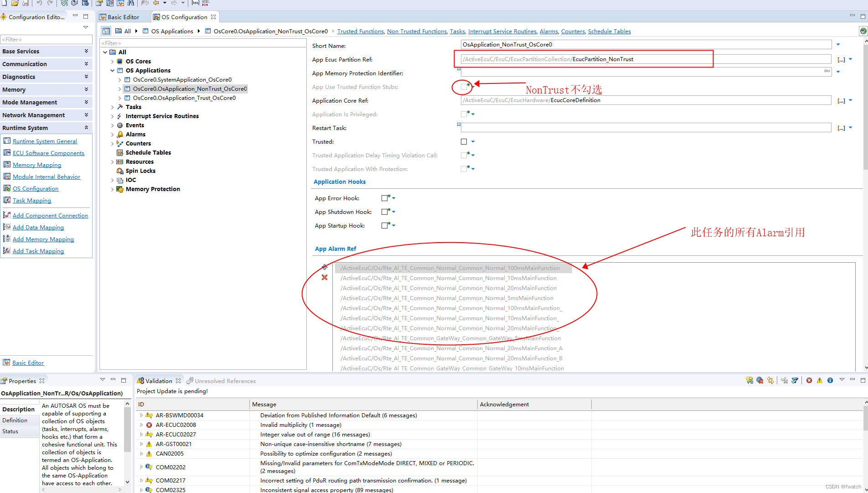Open the Search icon in the main toolbar
Viewport: 868px width, 493px height.
131,3
